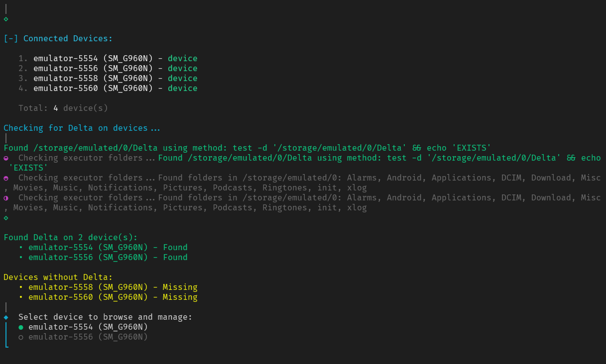Screen dimensions: 606x364
Task: Click the blue diamond beside the select device prompt
Action: click(5, 317)
